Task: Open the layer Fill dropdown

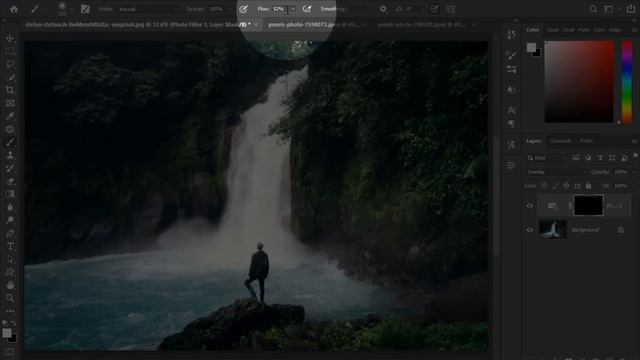Action: click(633, 186)
